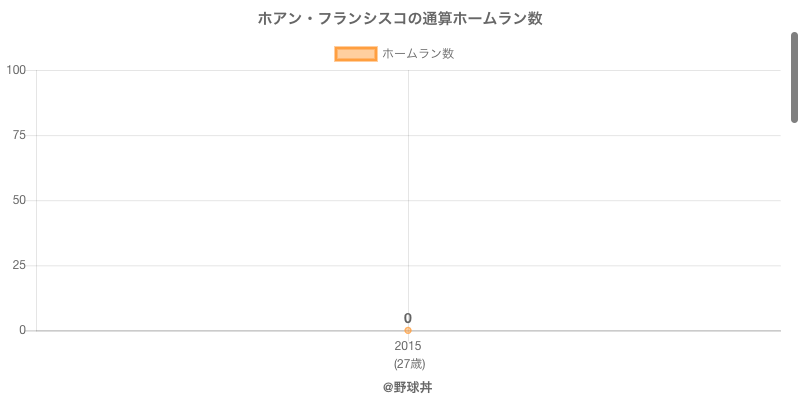Click the 75 y-axis tick label
This screenshot has width=800, height=400.
19,135
